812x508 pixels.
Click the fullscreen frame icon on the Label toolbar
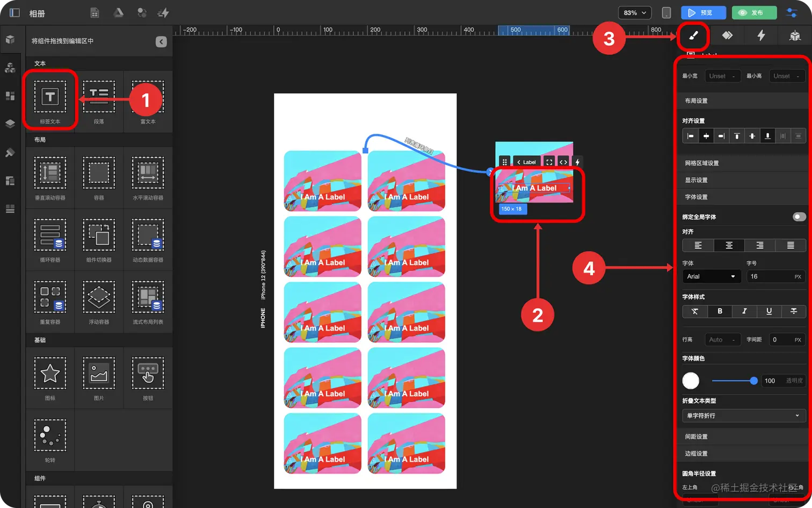[x=549, y=162]
